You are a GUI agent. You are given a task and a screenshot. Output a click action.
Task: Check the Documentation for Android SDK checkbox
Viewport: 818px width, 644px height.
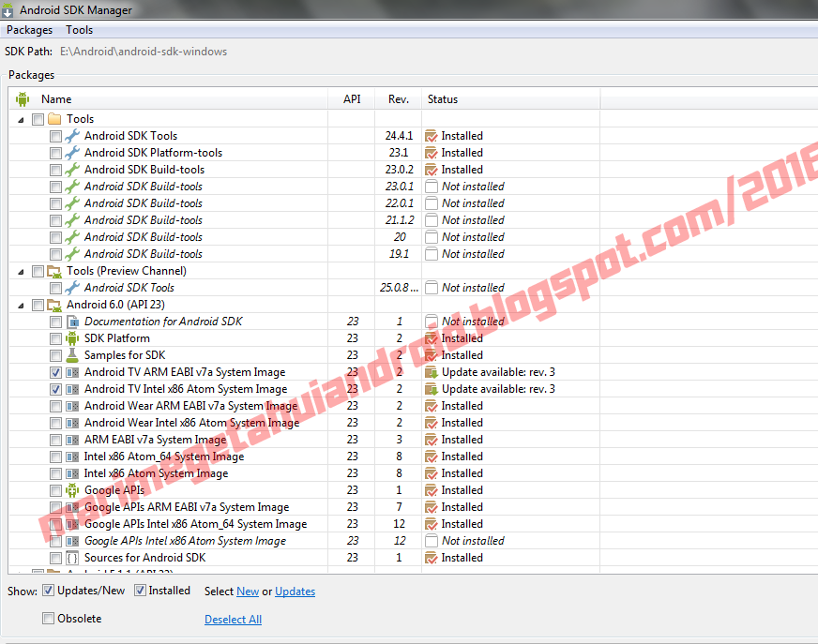[x=56, y=322]
